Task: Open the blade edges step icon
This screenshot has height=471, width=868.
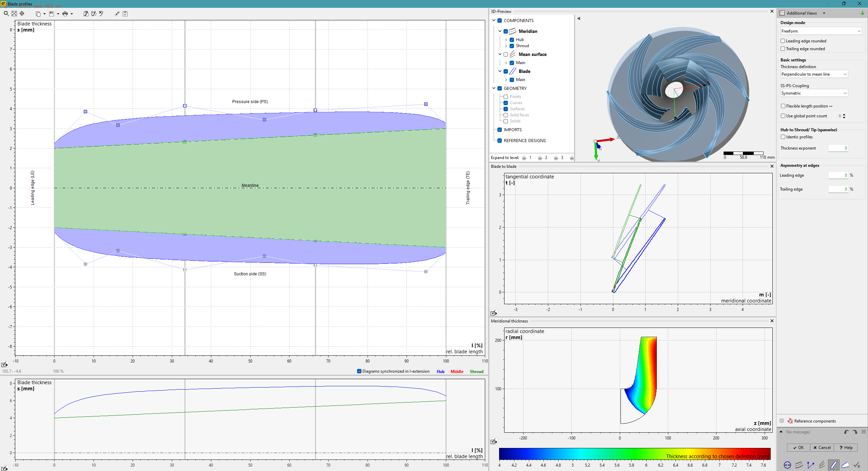Action: pyautogui.click(x=845, y=465)
